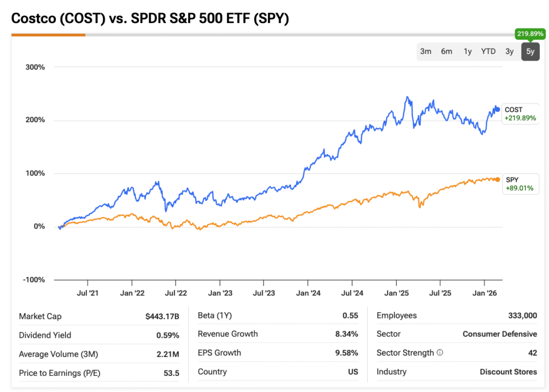
Task: Click the active 5y range button
Action: coord(530,51)
